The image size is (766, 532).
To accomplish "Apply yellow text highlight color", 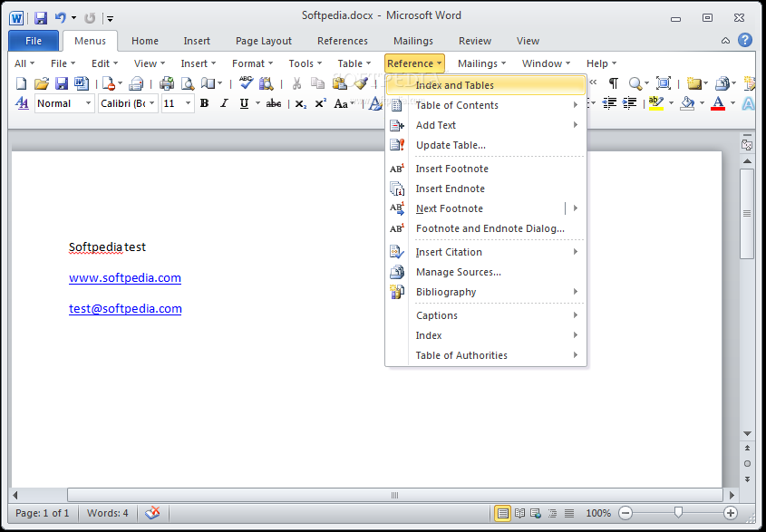I will click(x=656, y=103).
